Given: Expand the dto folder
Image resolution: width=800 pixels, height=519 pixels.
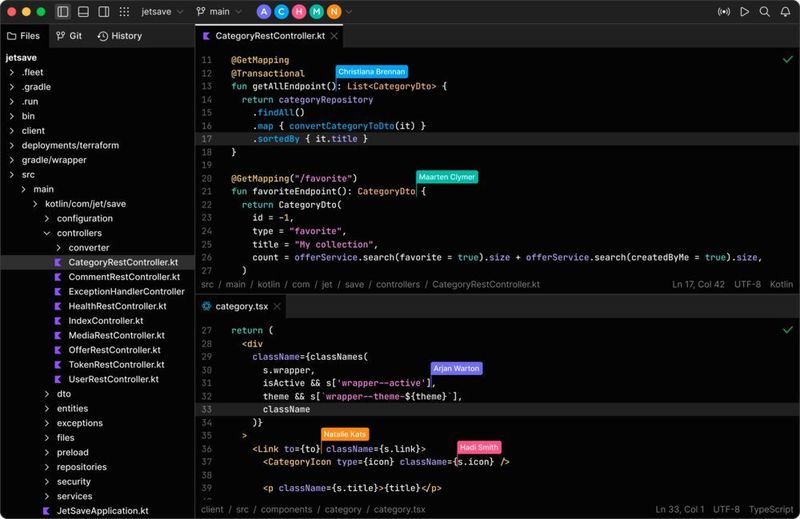Looking at the screenshot, I should tap(47, 394).
